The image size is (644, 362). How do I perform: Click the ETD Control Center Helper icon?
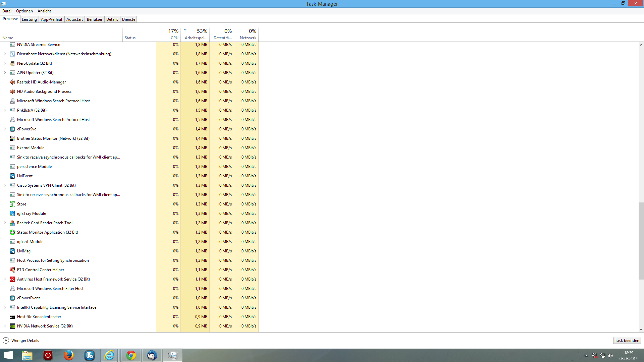[x=12, y=270]
